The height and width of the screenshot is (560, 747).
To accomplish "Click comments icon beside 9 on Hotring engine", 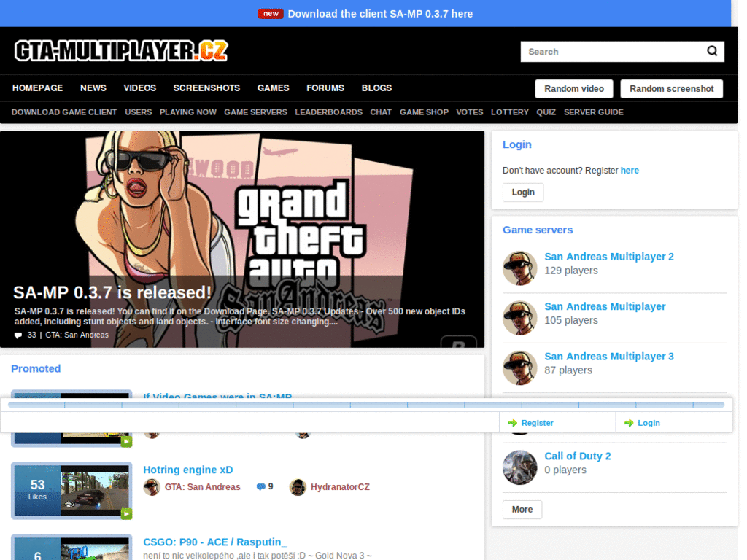I will (x=260, y=486).
